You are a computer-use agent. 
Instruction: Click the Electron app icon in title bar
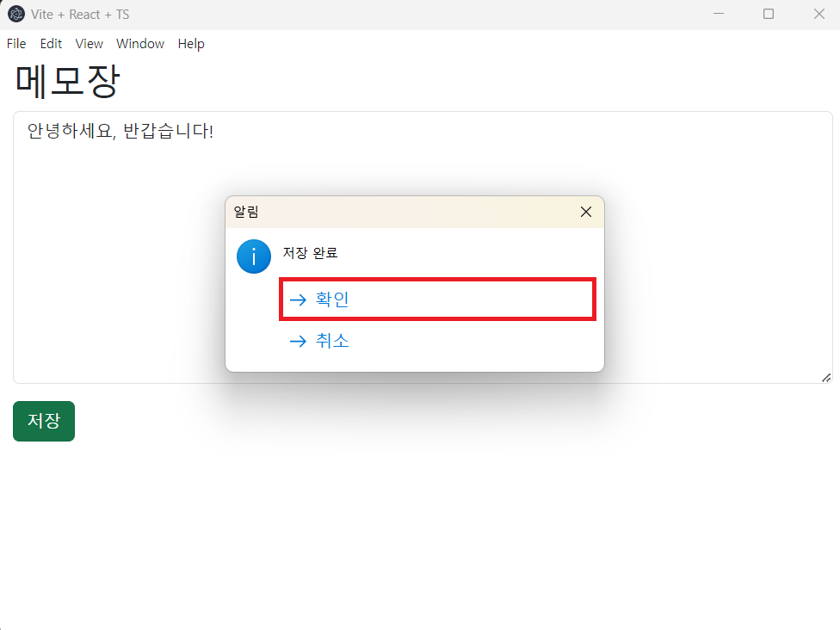tap(16, 14)
